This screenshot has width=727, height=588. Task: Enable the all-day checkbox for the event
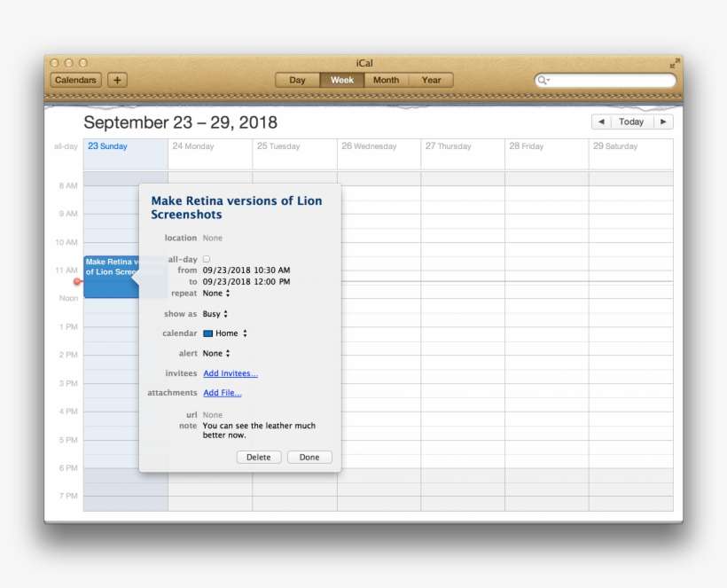pos(205,258)
